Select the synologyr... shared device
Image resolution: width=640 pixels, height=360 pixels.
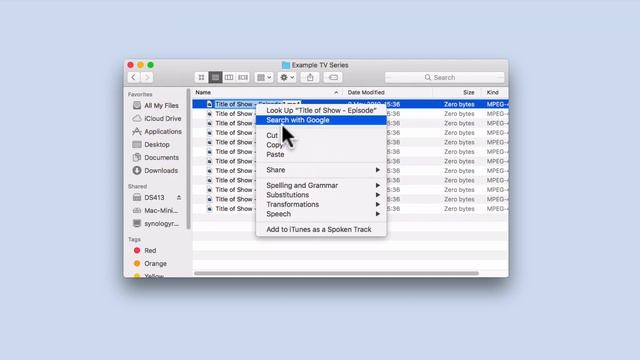156,224
